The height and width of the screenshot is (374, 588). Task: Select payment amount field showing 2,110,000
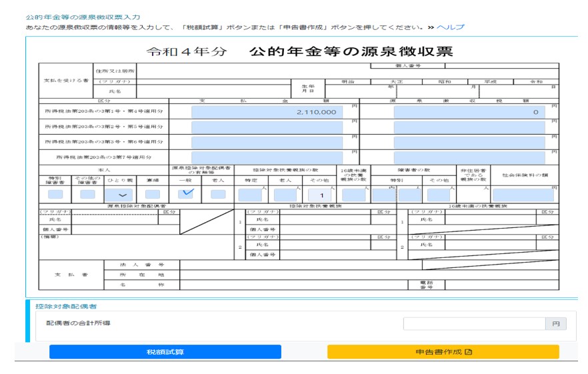pyautogui.click(x=267, y=112)
